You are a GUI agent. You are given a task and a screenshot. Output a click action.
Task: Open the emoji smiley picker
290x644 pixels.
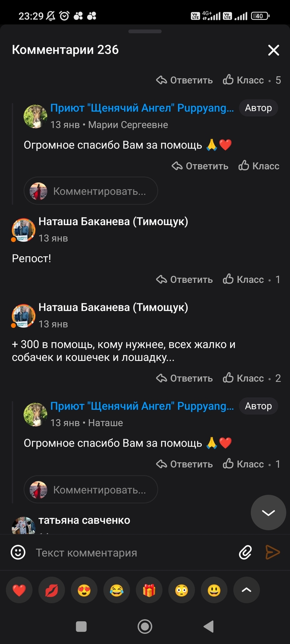point(18,552)
